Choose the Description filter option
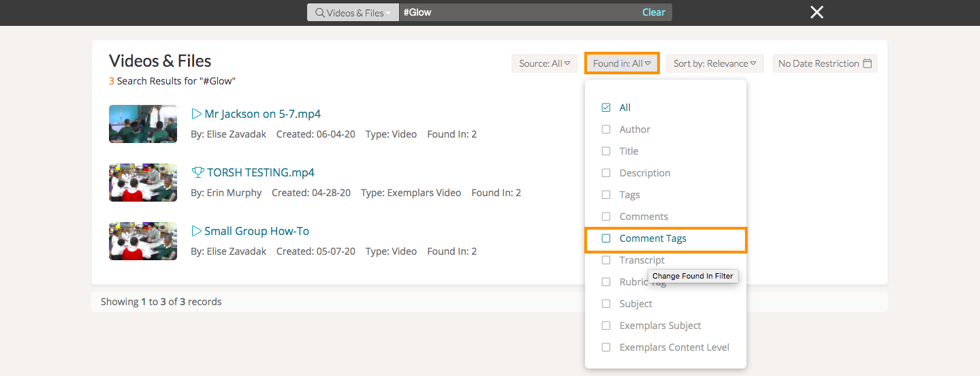Screen dimensions: 980x376 tap(644, 173)
